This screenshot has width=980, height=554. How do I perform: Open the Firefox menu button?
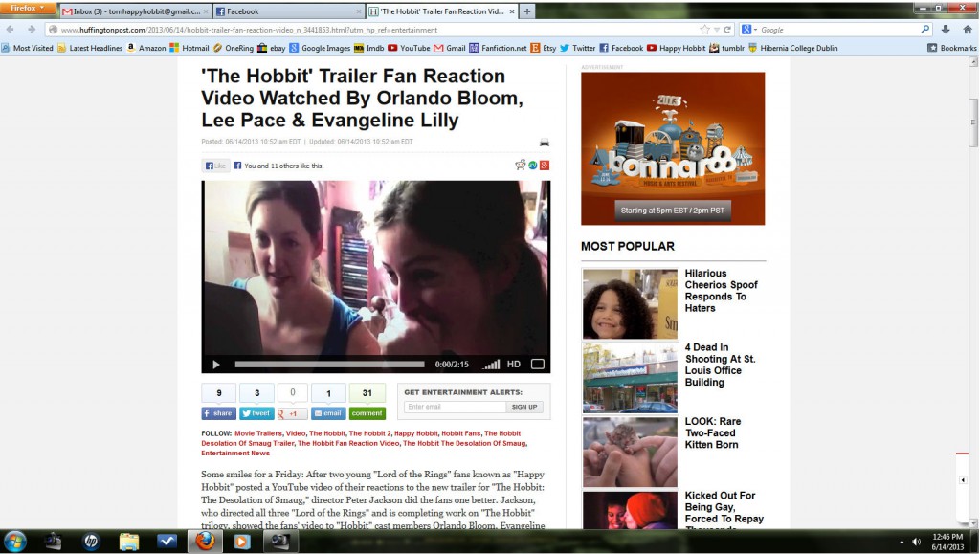tap(28, 8)
